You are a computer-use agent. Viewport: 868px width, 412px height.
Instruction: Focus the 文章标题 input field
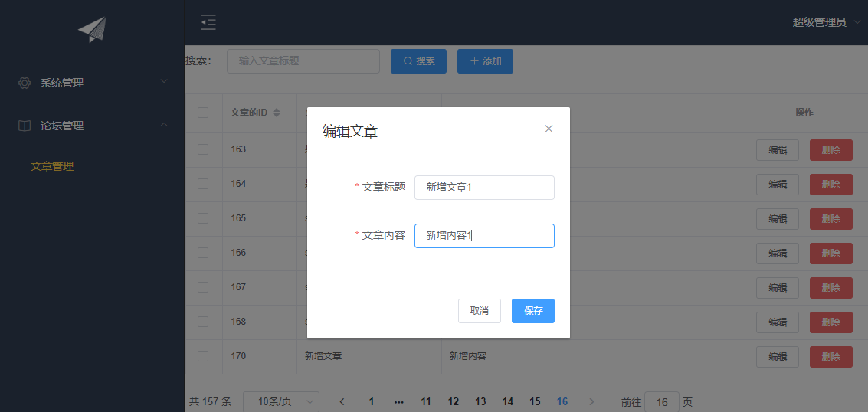tap(484, 188)
